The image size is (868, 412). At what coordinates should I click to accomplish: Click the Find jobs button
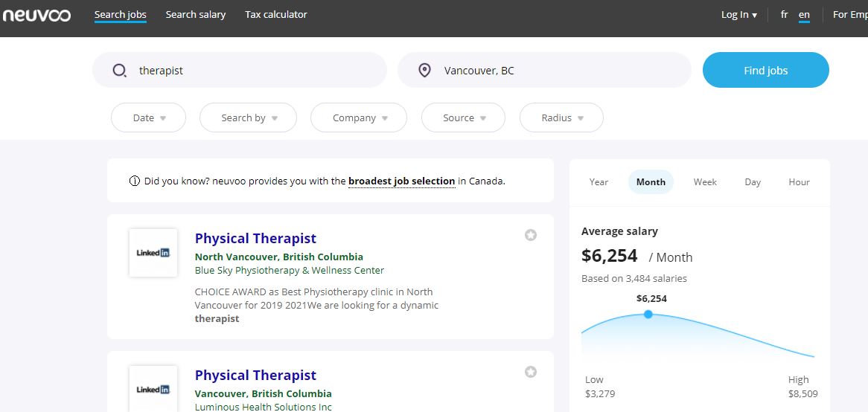(765, 70)
